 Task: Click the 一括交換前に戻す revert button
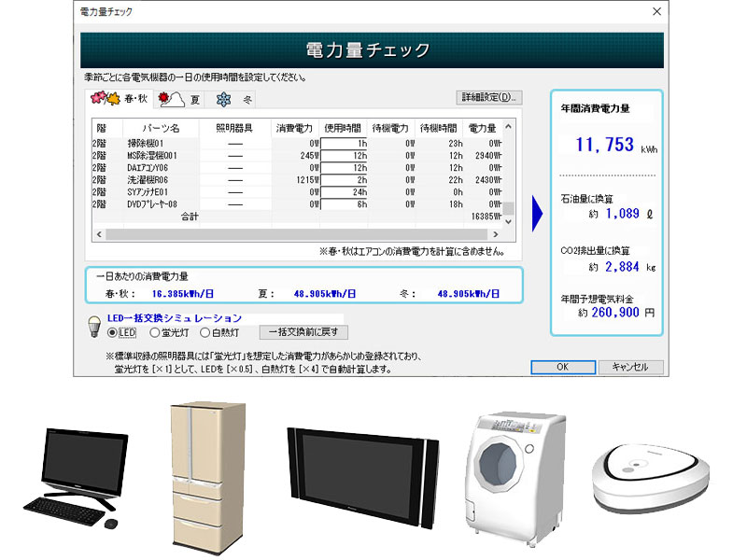click(303, 331)
